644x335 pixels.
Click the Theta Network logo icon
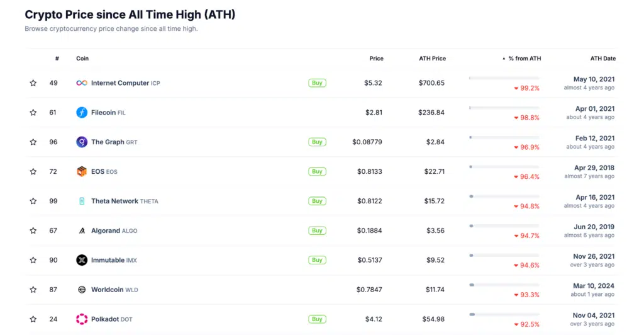(82, 201)
